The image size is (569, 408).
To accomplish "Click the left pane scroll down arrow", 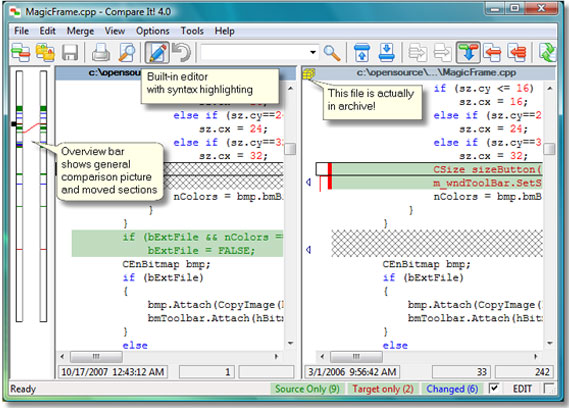I will click(x=290, y=343).
